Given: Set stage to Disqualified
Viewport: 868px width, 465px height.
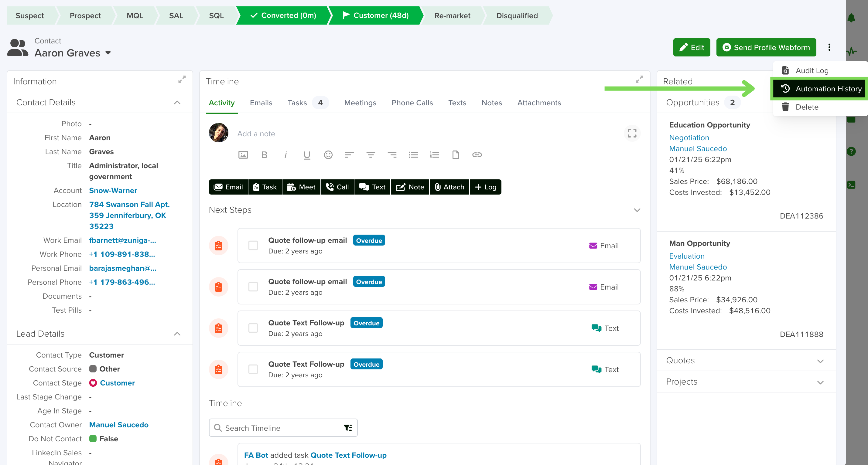Looking at the screenshot, I should click(x=517, y=15).
